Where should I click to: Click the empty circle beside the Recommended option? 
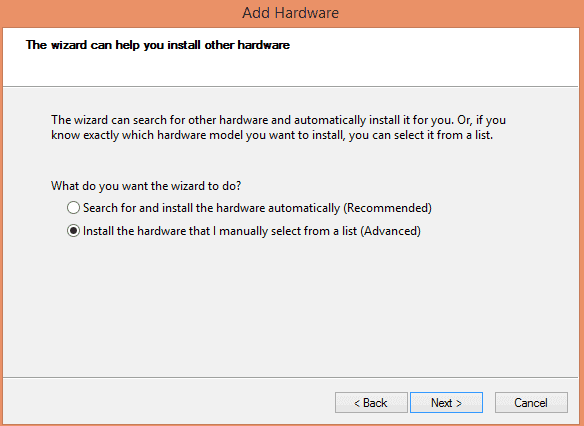tap(73, 208)
